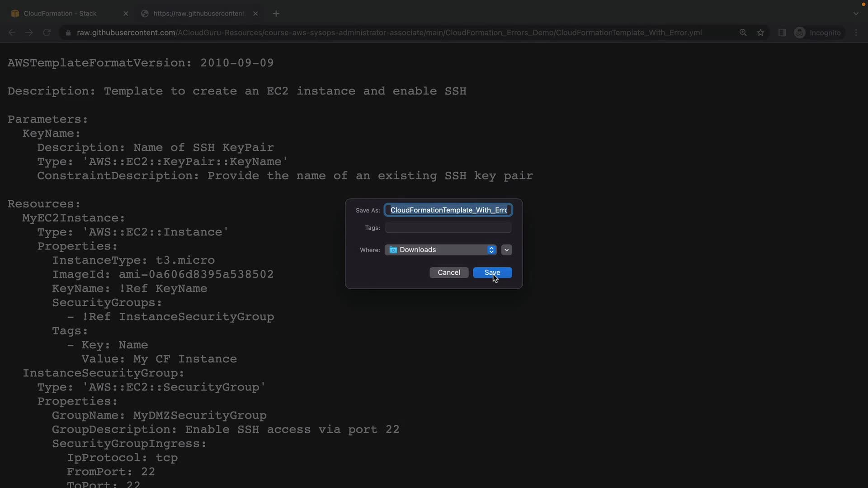Image resolution: width=868 pixels, height=488 pixels.
Task: Click the Save button
Action: coord(492,272)
